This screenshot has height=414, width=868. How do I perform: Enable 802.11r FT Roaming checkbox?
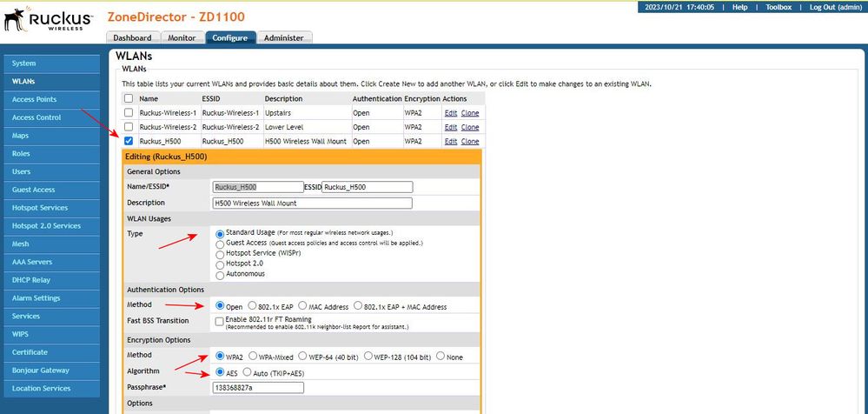tap(218, 321)
